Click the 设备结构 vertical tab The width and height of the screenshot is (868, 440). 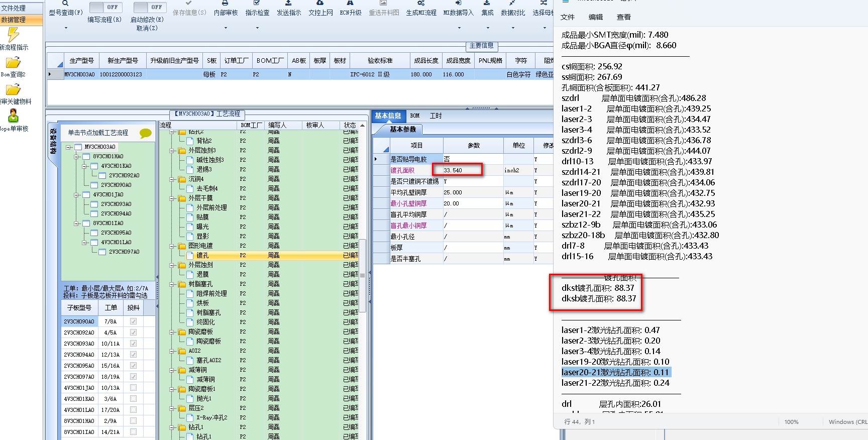[x=53, y=142]
